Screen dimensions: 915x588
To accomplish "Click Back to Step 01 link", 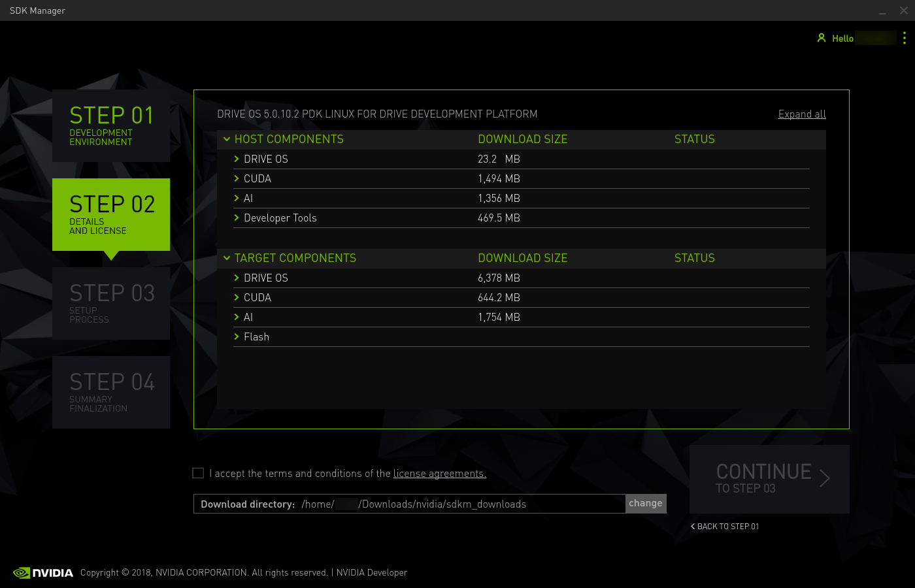I will [x=725, y=527].
